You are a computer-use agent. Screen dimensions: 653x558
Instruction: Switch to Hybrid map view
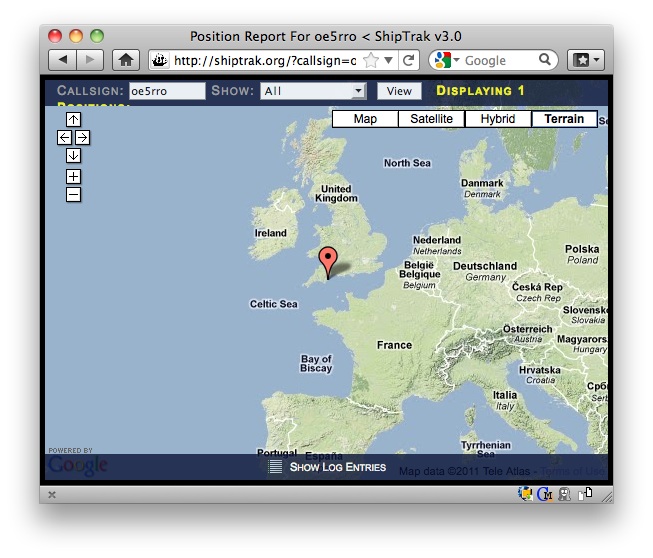pos(498,119)
